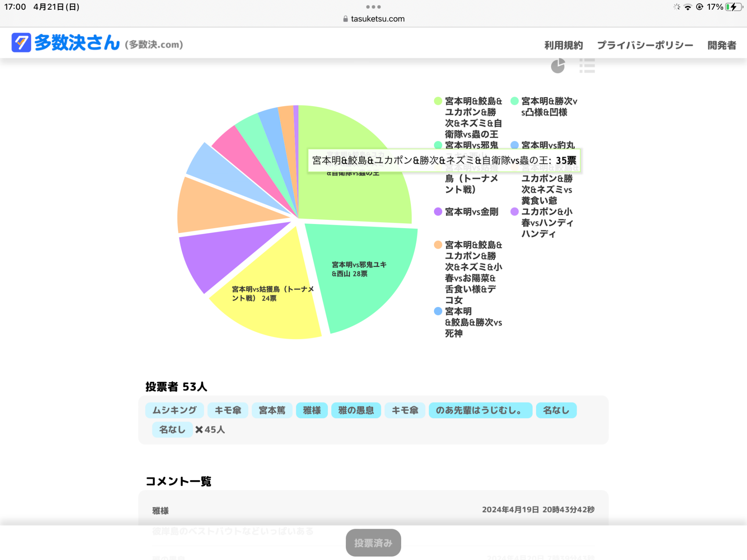Click the large orange pie slice
This screenshot has height=560, width=747.
(x=217, y=207)
